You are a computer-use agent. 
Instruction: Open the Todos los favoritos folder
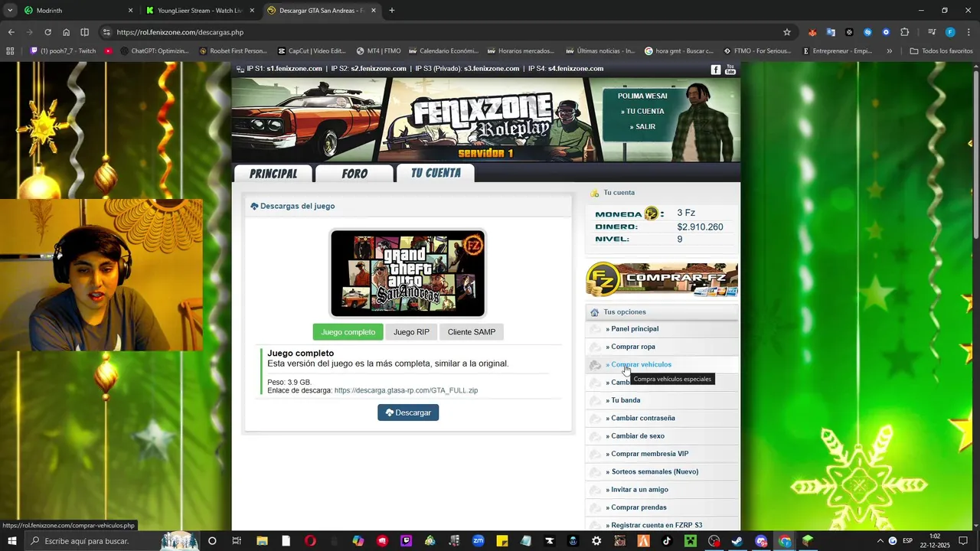click(941, 51)
